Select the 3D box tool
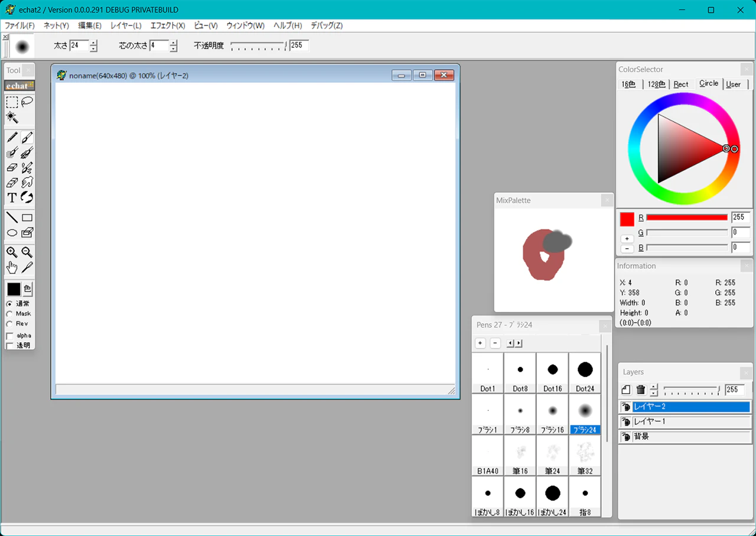756x536 pixels. pos(27,233)
